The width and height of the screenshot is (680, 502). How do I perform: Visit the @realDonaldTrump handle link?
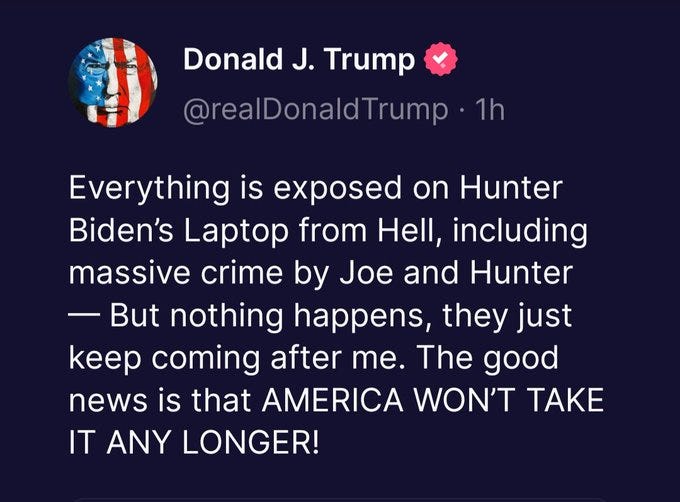coord(316,109)
